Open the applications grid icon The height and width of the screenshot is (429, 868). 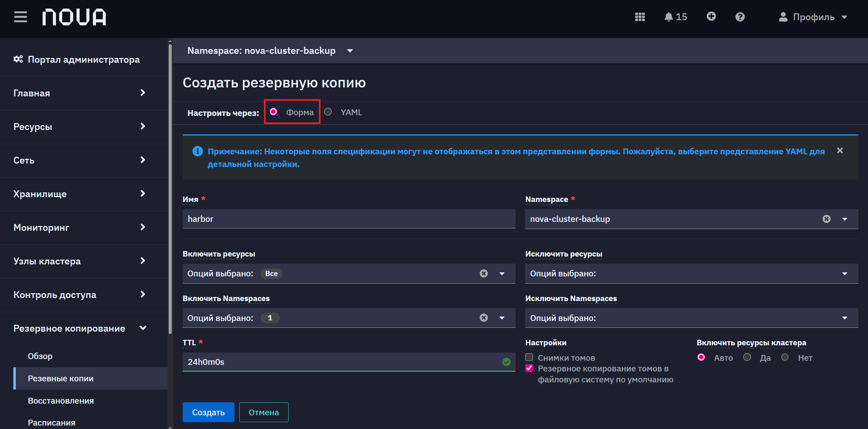click(640, 17)
